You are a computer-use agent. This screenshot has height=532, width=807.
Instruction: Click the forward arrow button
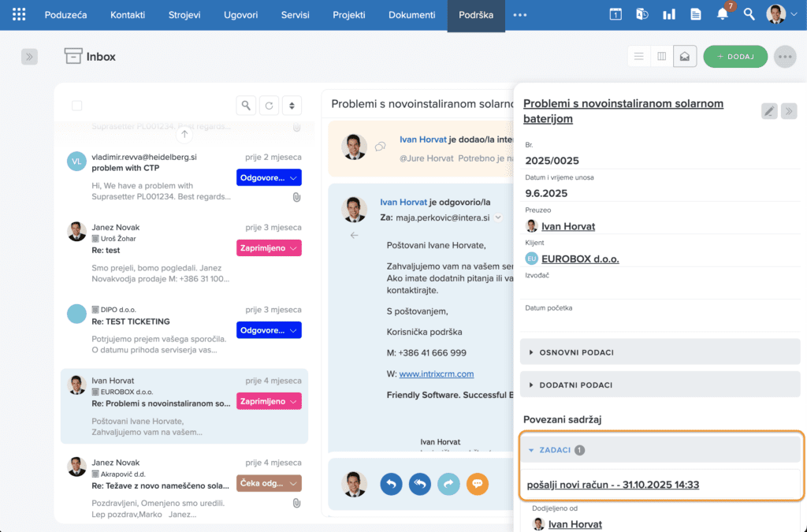point(448,484)
